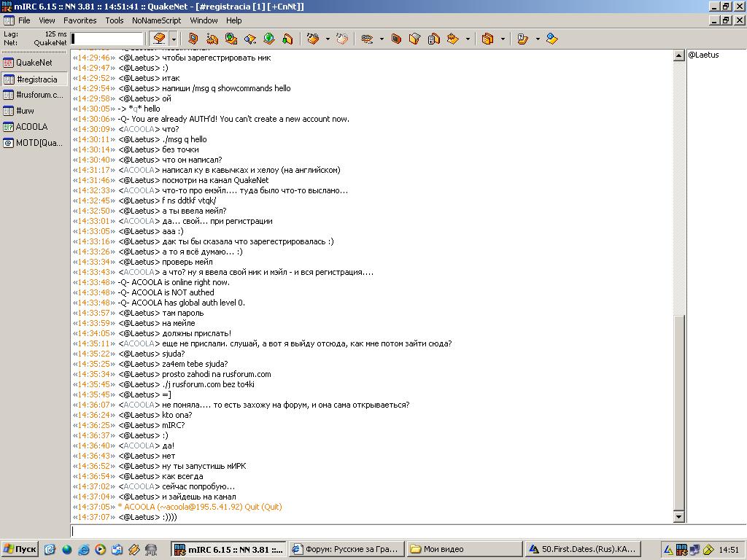Click the last toolbar icon on the right
This screenshot has height=560, width=747.
tap(551, 39)
